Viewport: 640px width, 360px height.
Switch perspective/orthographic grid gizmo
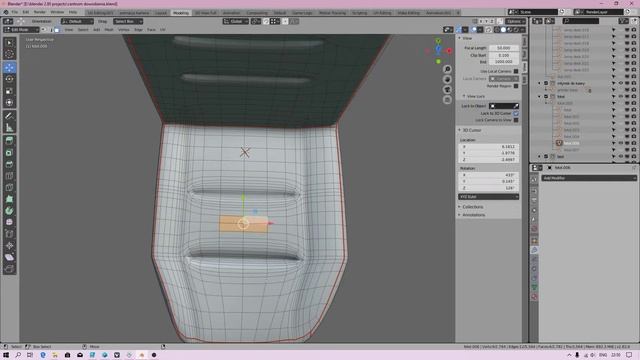point(447,100)
